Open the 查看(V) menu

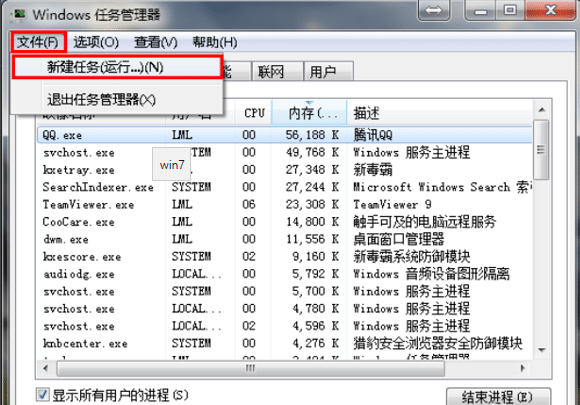[x=155, y=42]
